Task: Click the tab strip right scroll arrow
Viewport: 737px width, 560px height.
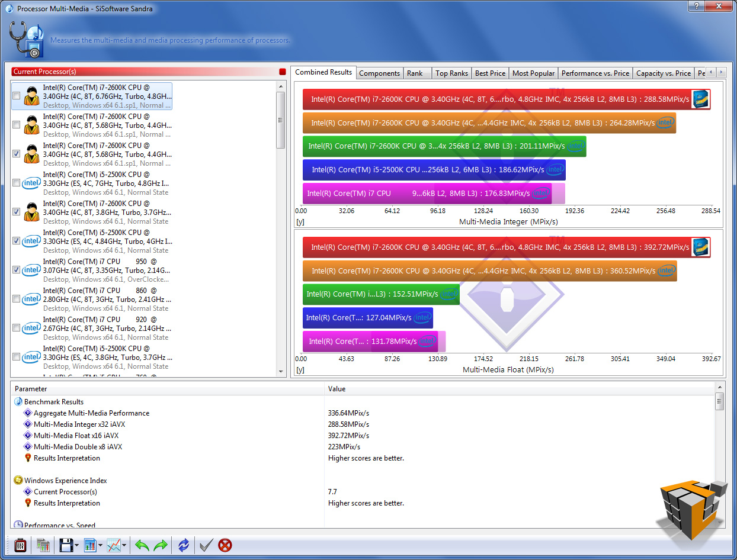Action: click(x=721, y=72)
